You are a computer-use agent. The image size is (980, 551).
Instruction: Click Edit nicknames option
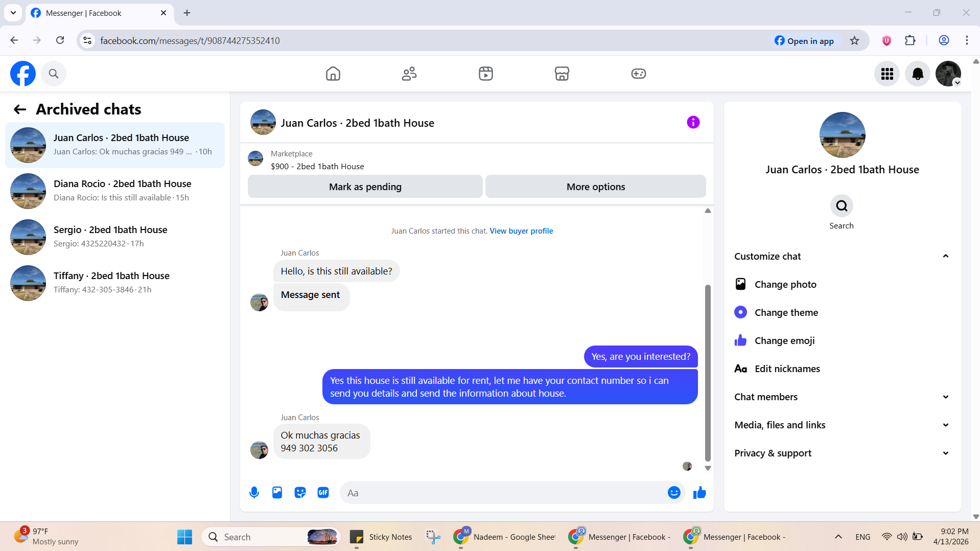click(842, 369)
